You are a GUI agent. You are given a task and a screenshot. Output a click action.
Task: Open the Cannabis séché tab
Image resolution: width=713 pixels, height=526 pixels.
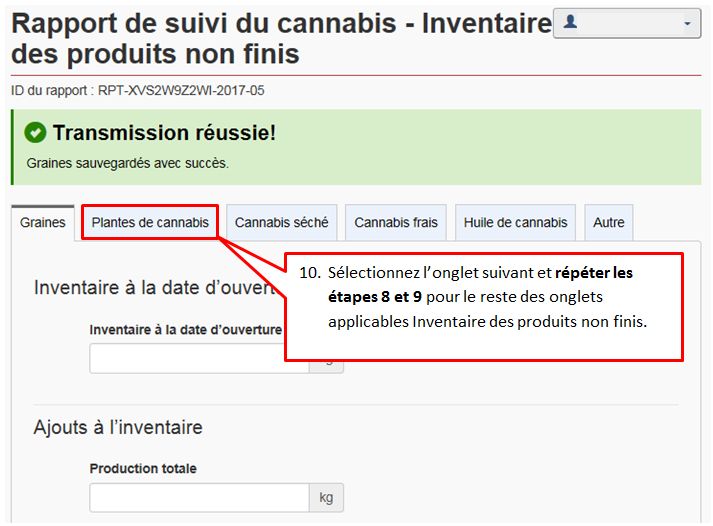(281, 223)
